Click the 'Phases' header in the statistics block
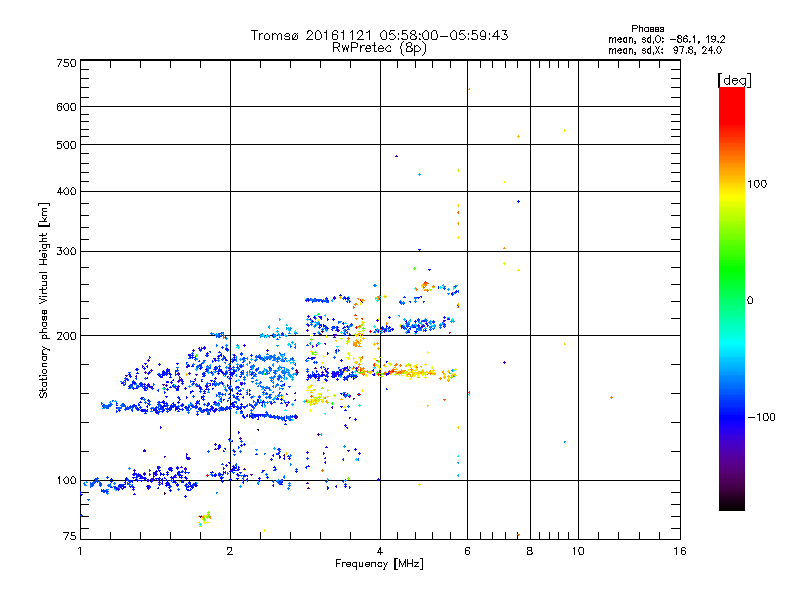Screen dimensions: 800x600 [x=647, y=29]
